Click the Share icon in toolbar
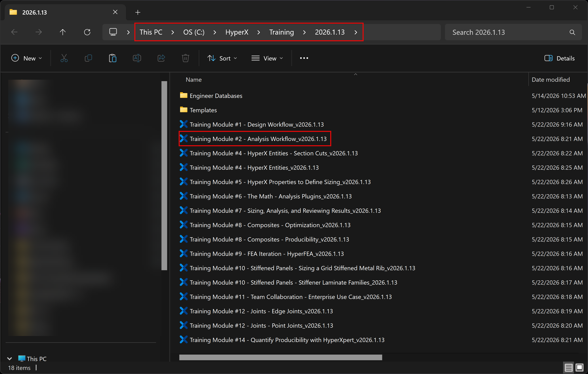Image resolution: width=588 pixels, height=374 pixels. coord(161,58)
